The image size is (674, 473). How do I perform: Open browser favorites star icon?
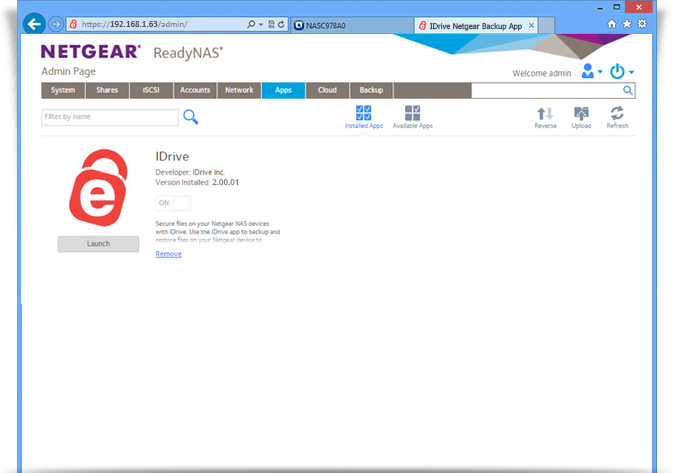[x=627, y=24]
